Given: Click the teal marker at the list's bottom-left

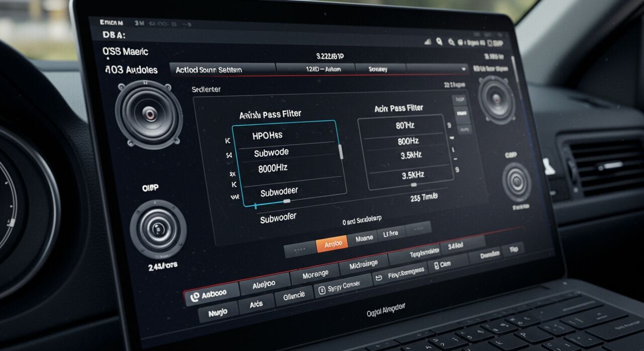Looking at the screenshot, I should tap(256, 206).
